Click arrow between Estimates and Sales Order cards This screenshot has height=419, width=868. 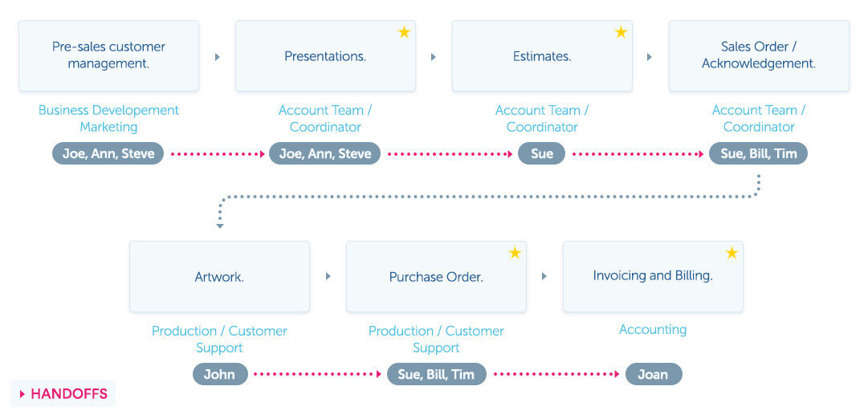pos(650,57)
